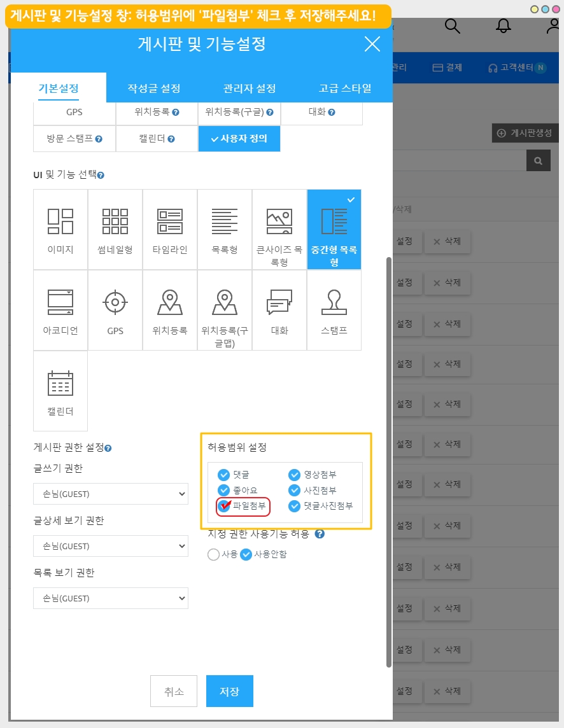Click help icon next to 위치등록(구글)
Screen dimensions: 564x728
tap(270, 113)
